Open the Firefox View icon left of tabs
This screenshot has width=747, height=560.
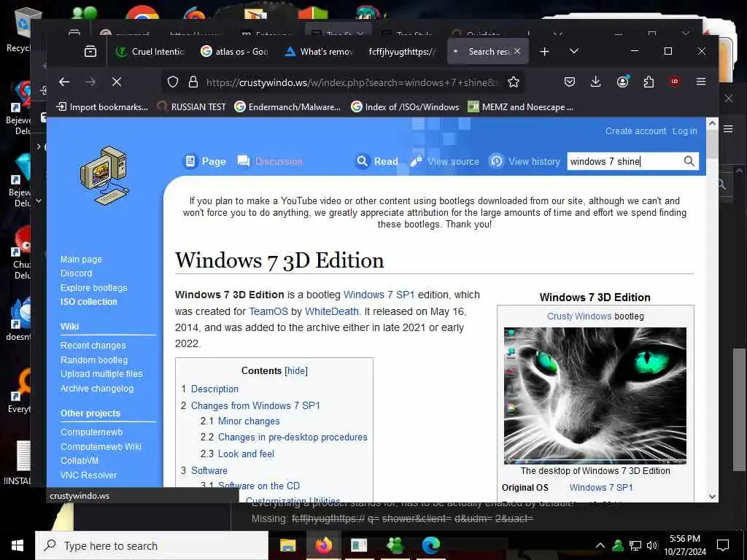pyautogui.click(x=90, y=52)
